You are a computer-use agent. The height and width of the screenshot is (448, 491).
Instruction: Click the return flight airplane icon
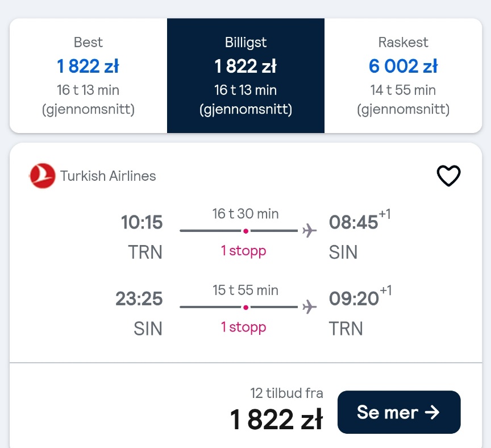point(309,307)
